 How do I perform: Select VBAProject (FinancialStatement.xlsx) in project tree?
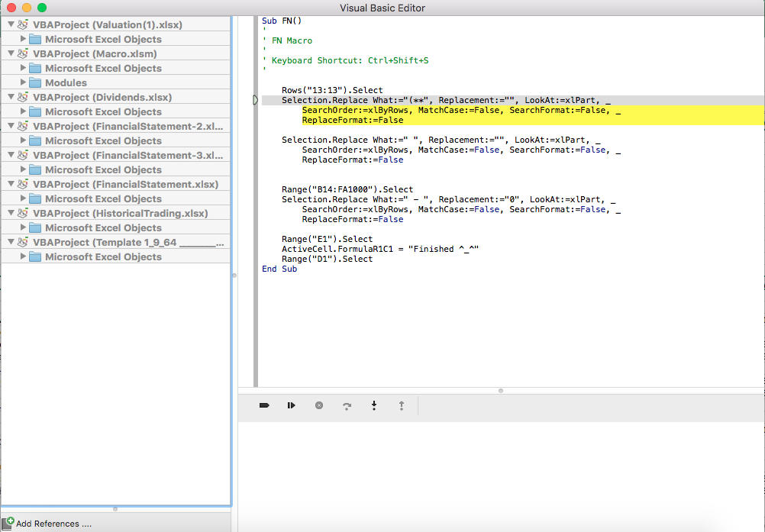pos(125,184)
